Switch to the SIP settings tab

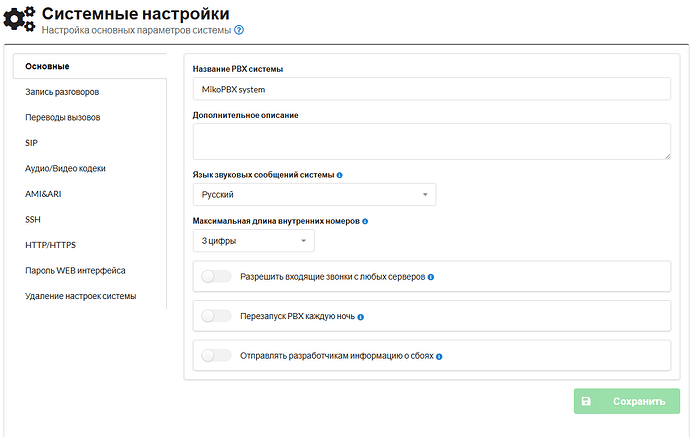[x=32, y=143]
